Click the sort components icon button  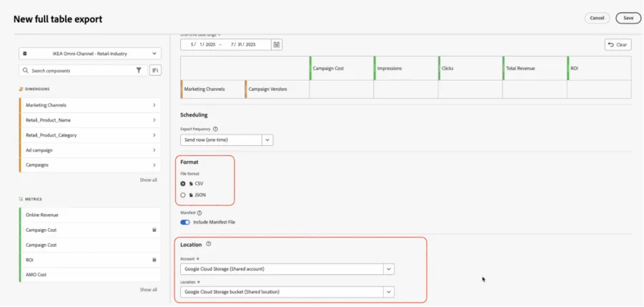[x=155, y=71]
